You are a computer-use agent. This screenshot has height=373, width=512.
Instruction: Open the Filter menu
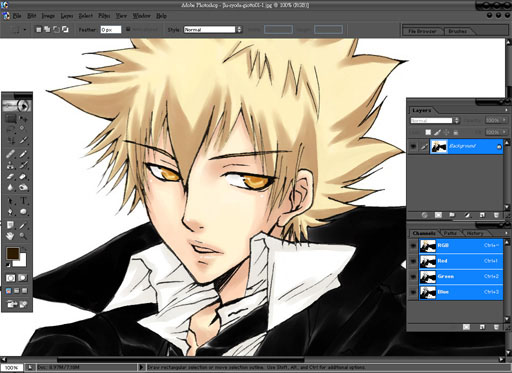pyautogui.click(x=104, y=16)
